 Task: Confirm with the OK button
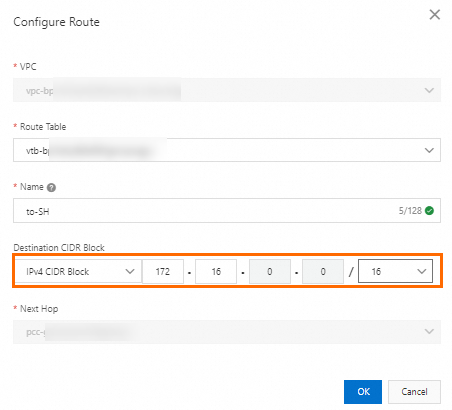point(363,392)
